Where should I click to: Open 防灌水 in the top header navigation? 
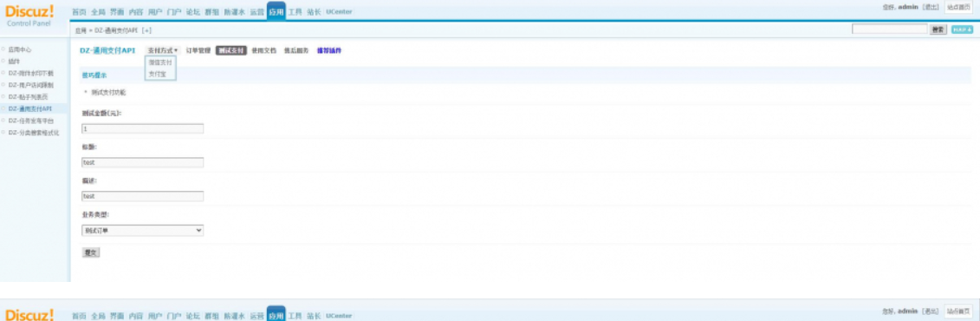pyautogui.click(x=234, y=12)
